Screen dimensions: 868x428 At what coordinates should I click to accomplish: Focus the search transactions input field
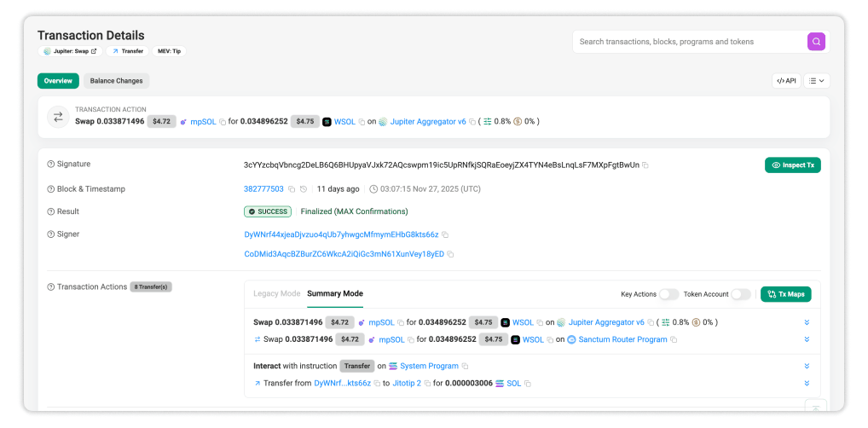[x=686, y=42]
